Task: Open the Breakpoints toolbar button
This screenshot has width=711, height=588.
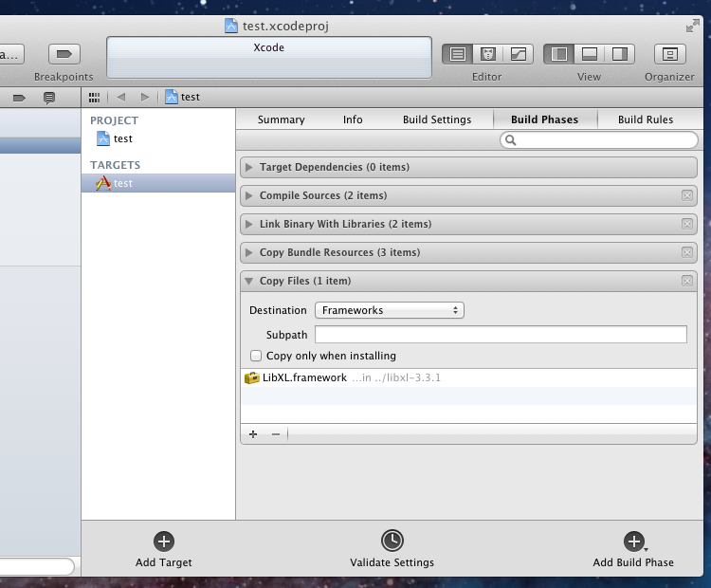Action: coord(64,54)
